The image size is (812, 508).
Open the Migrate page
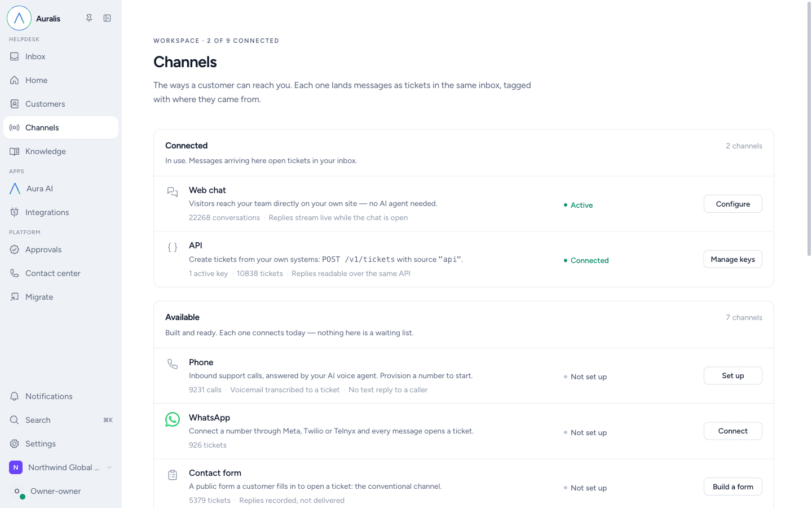61,297
